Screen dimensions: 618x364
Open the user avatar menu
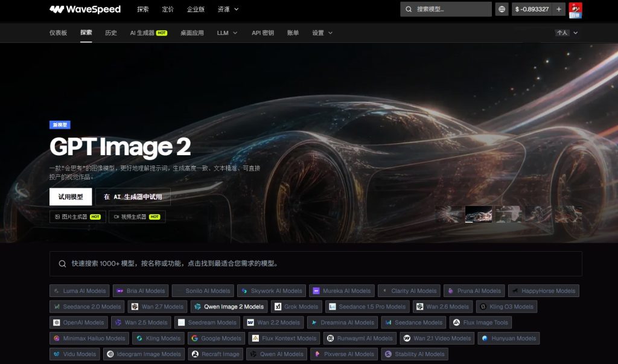click(x=575, y=10)
